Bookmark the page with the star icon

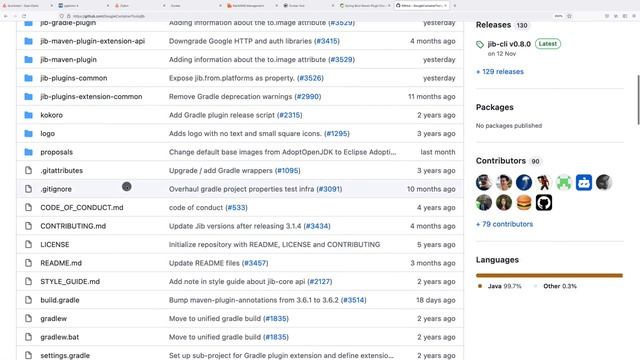pyautogui.click(x=569, y=16)
